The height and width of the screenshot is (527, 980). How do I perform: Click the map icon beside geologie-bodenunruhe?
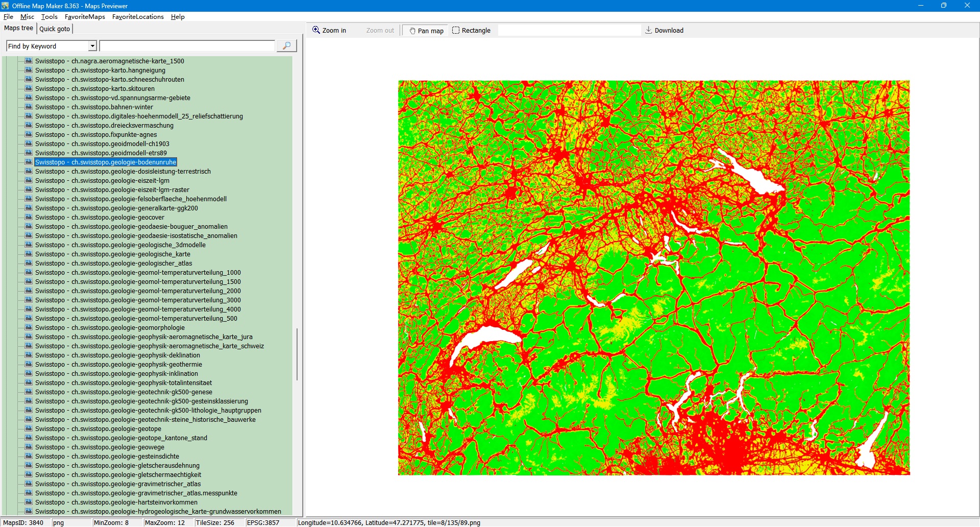29,162
